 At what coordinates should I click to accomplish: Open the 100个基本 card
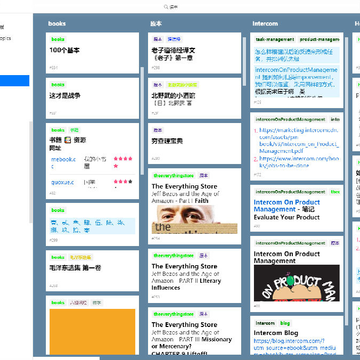pos(92,53)
